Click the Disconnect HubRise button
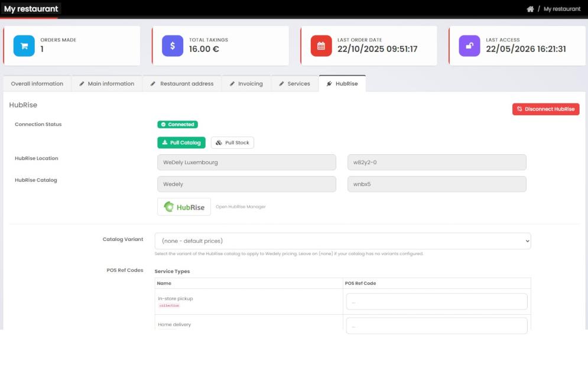This screenshot has width=588, height=381. click(x=545, y=109)
